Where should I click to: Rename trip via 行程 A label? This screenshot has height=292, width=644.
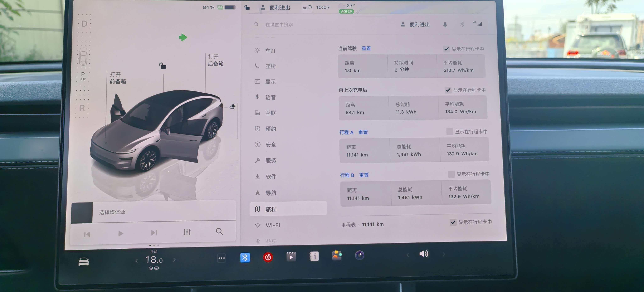point(346,132)
